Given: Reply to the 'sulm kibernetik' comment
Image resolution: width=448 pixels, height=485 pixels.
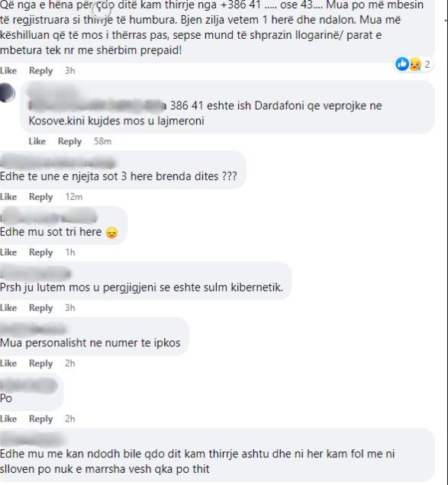Looking at the screenshot, I should point(41,308).
